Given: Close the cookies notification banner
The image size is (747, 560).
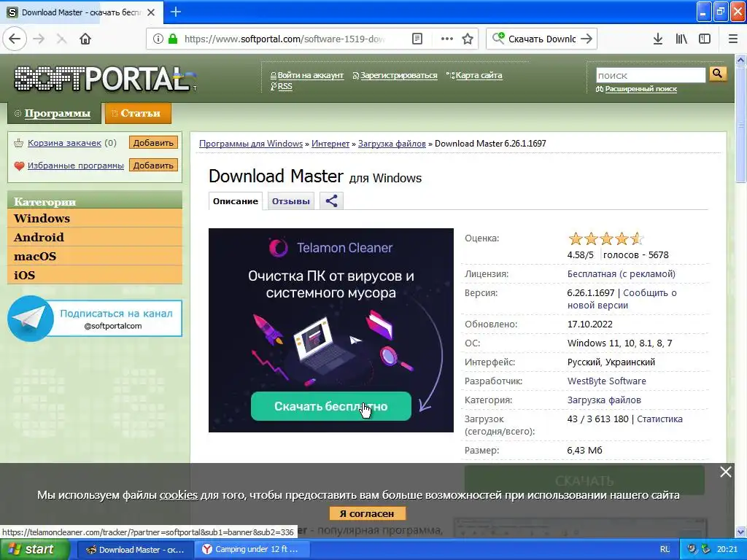Looking at the screenshot, I should (726, 472).
